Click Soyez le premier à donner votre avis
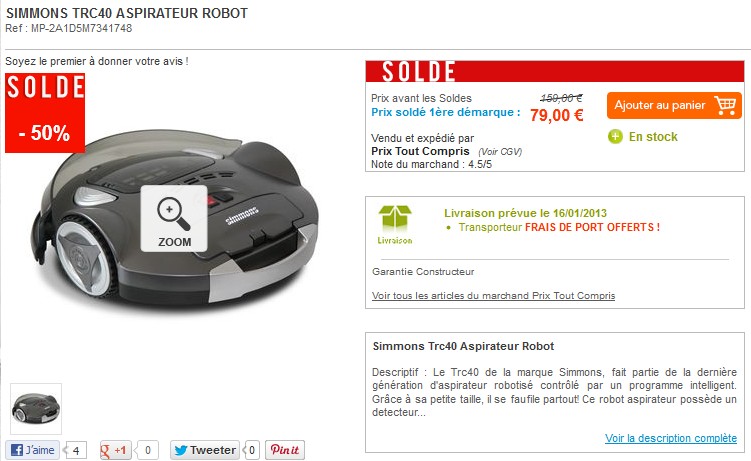The image size is (751, 461). [x=97, y=61]
